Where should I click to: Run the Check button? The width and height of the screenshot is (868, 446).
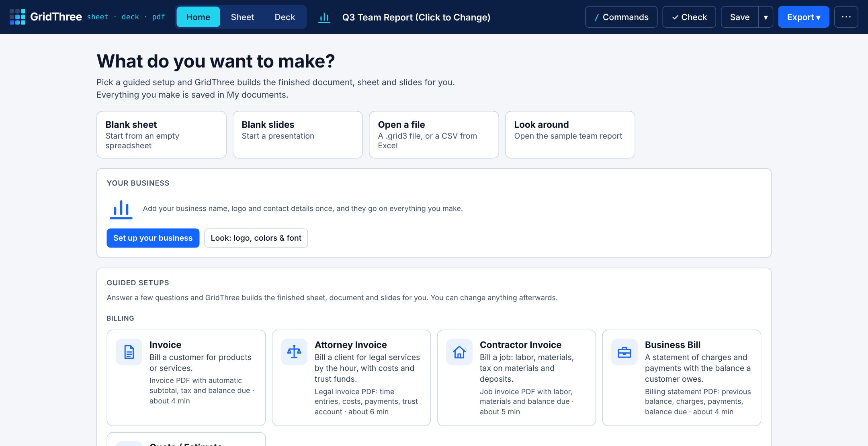coord(689,17)
